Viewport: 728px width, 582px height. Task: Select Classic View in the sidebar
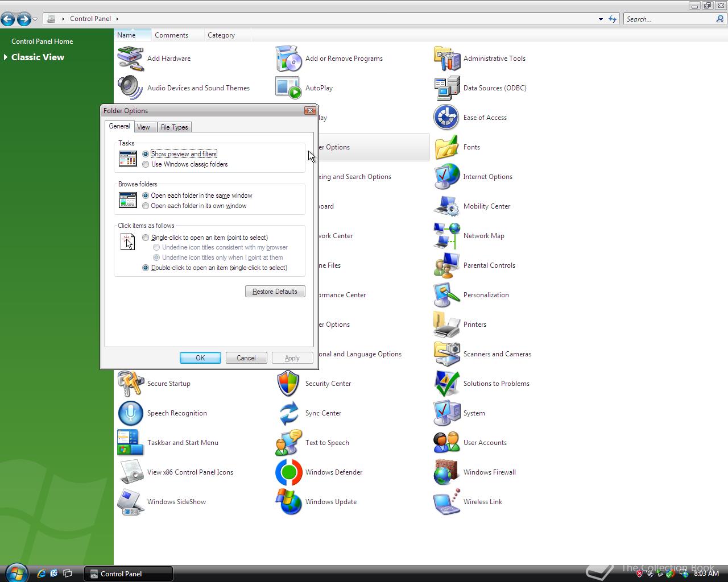(x=38, y=57)
